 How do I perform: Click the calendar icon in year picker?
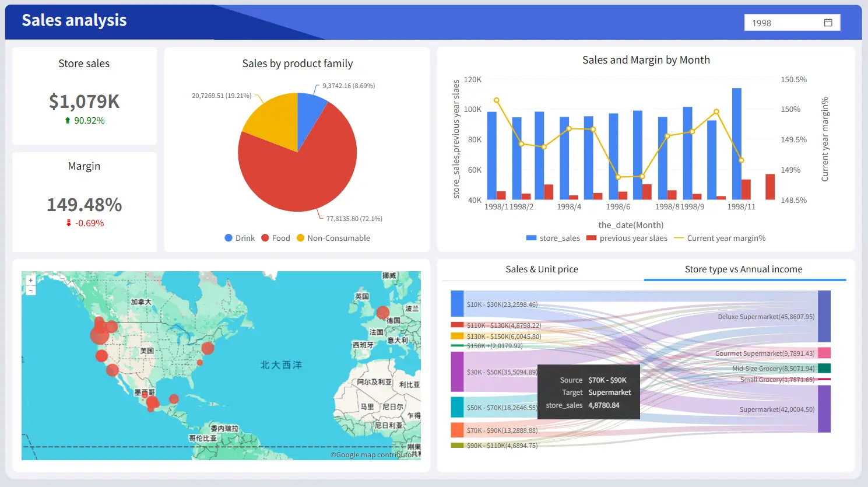click(x=828, y=23)
